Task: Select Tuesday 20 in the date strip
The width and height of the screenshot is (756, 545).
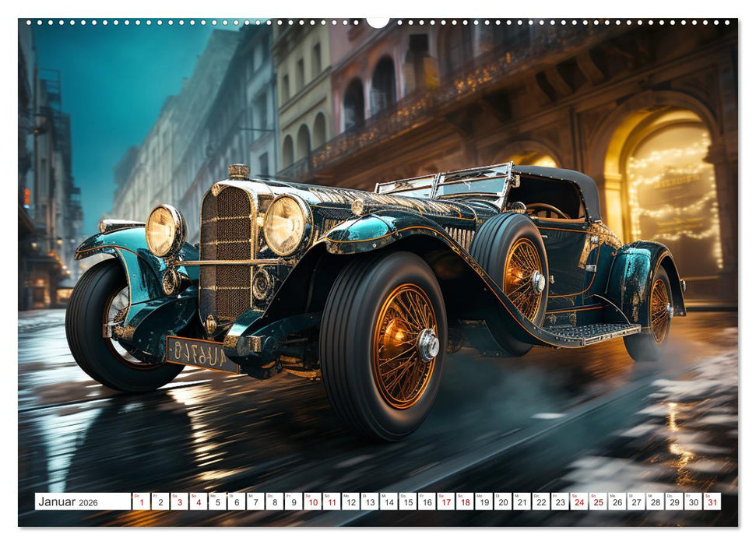Action: coord(501,503)
